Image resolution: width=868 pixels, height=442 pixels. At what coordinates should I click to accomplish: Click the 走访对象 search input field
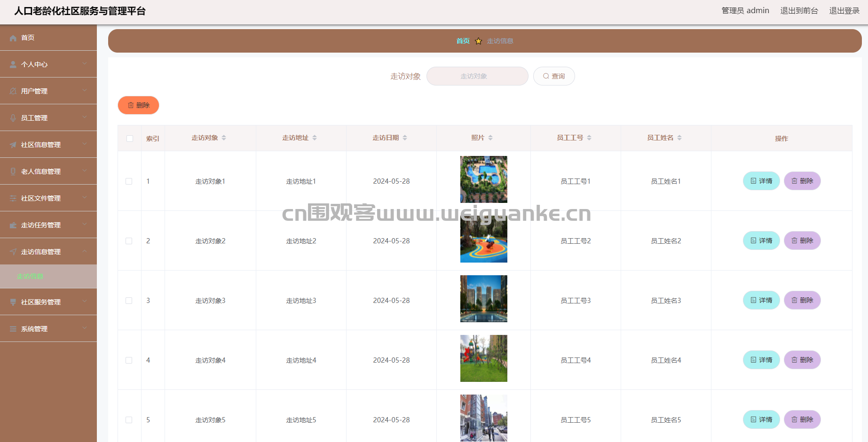(477, 76)
